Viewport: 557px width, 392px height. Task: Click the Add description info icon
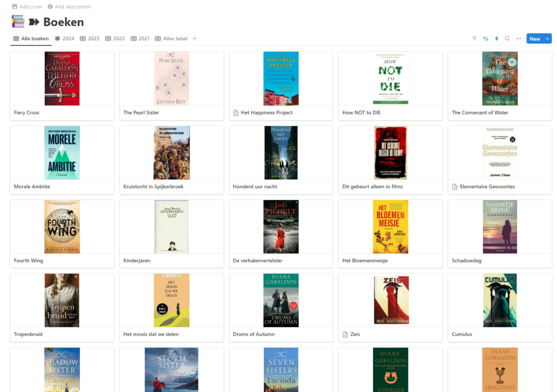pyautogui.click(x=50, y=7)
